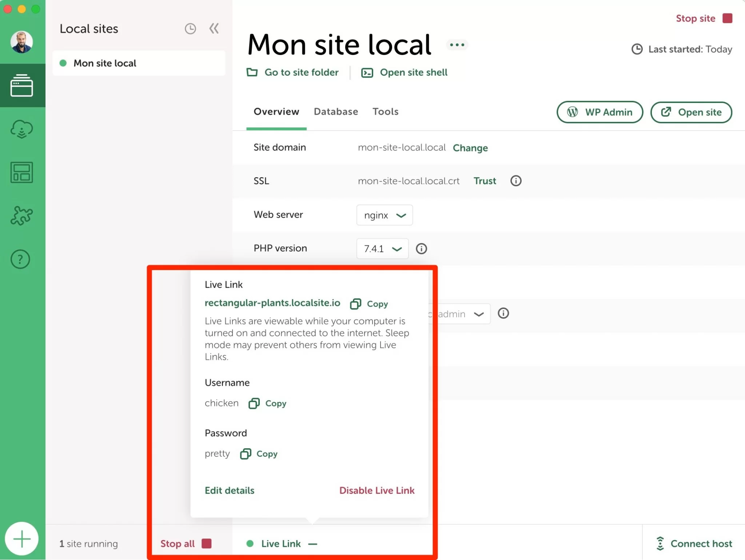Show recent sites clock icon
The width and height of the screenshot is (745, 560).
190,29
